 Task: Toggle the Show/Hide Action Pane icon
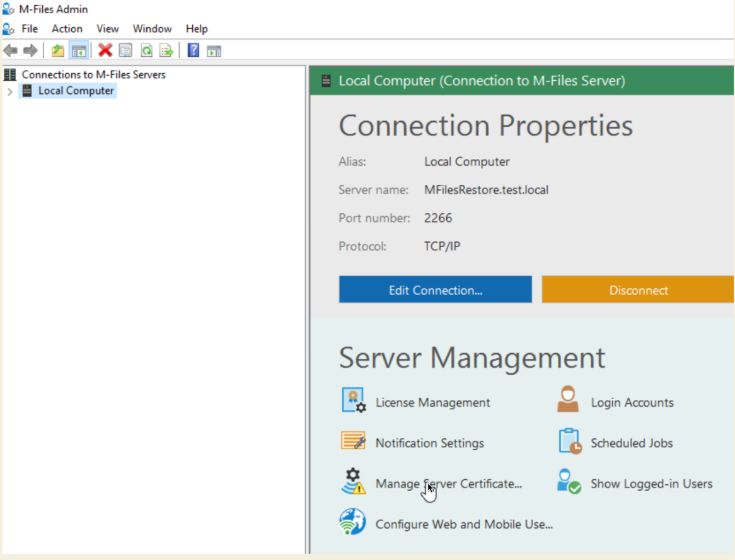coord(214,50)
